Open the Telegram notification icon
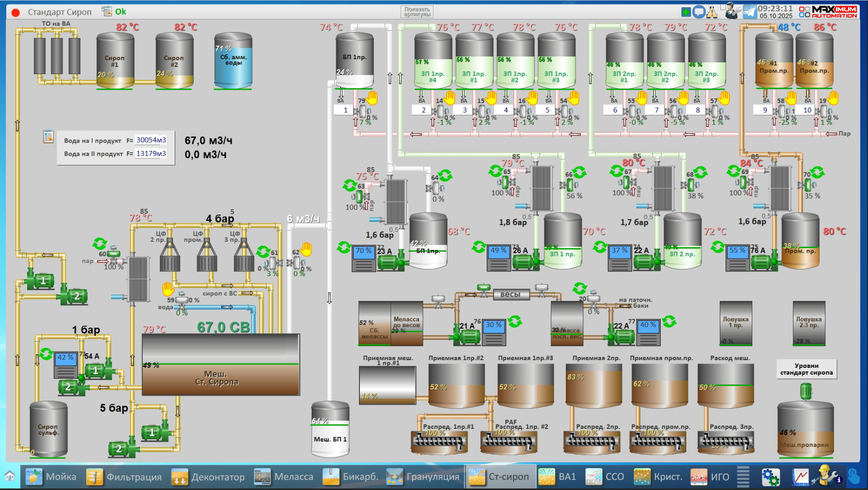The width and height of the screenshot is (868, 490). point(749,12)
